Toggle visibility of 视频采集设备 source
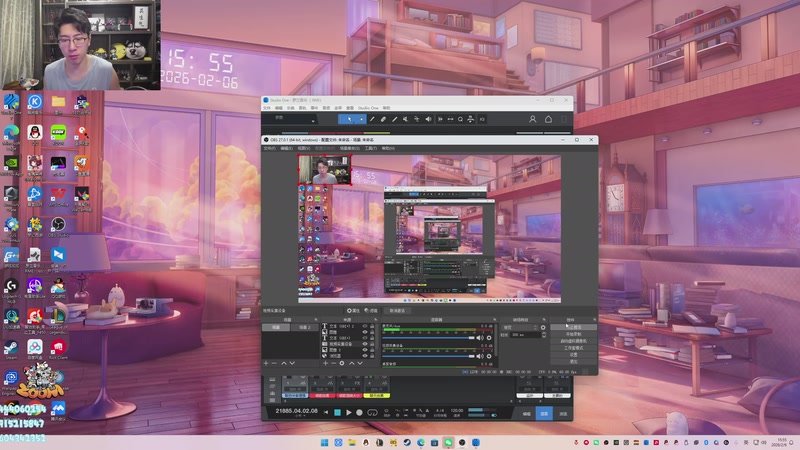 click(365, 344)
